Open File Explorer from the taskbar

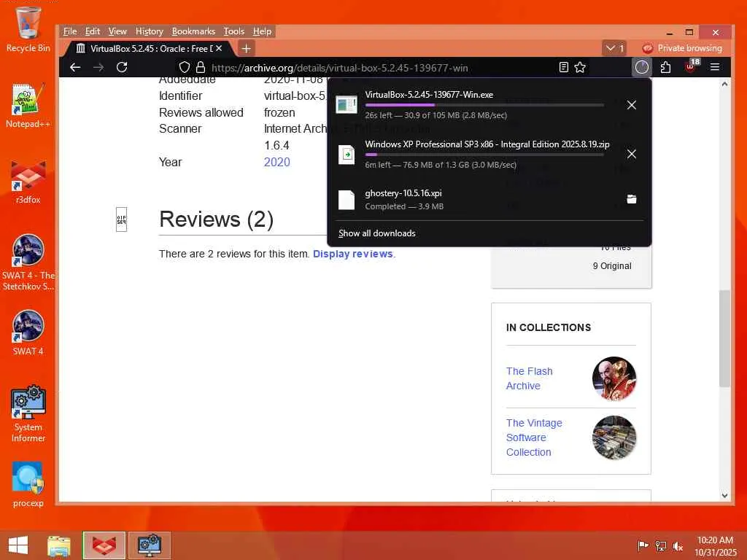pyautogui.click(x=59, y=545)
